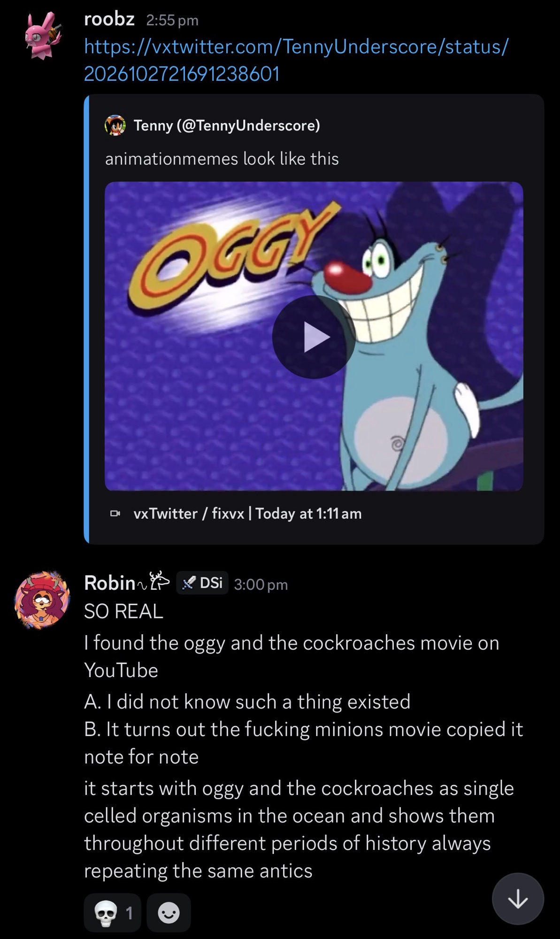
Task: Click roobz's pink bunny avatar
Action: [x=42, y=35]
